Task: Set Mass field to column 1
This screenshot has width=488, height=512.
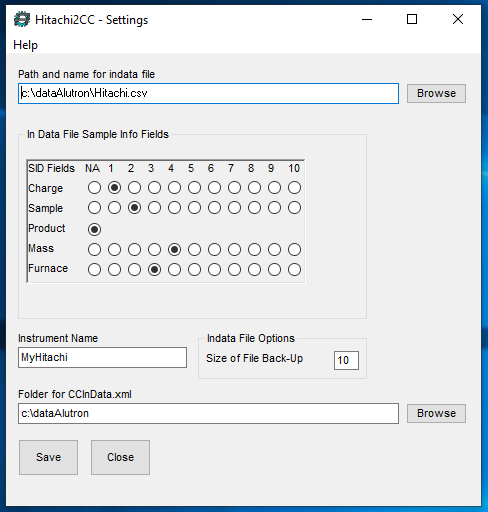Action: click(x=114, y=249)
